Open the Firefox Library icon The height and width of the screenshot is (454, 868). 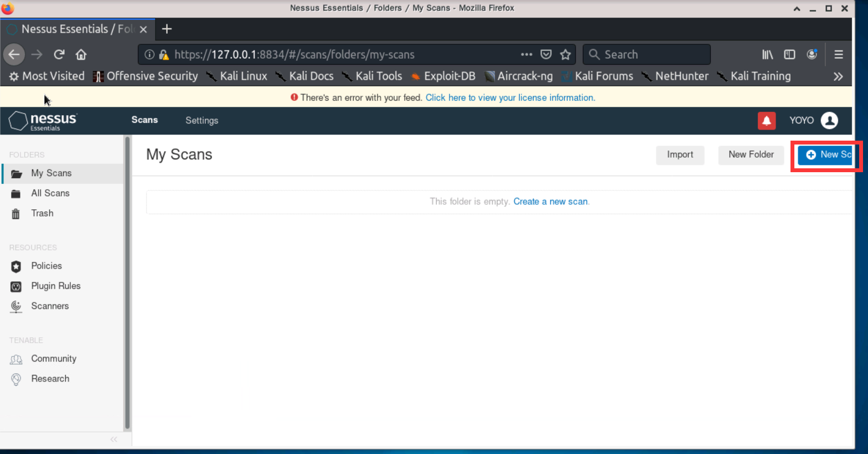click(x=768, y=54)
